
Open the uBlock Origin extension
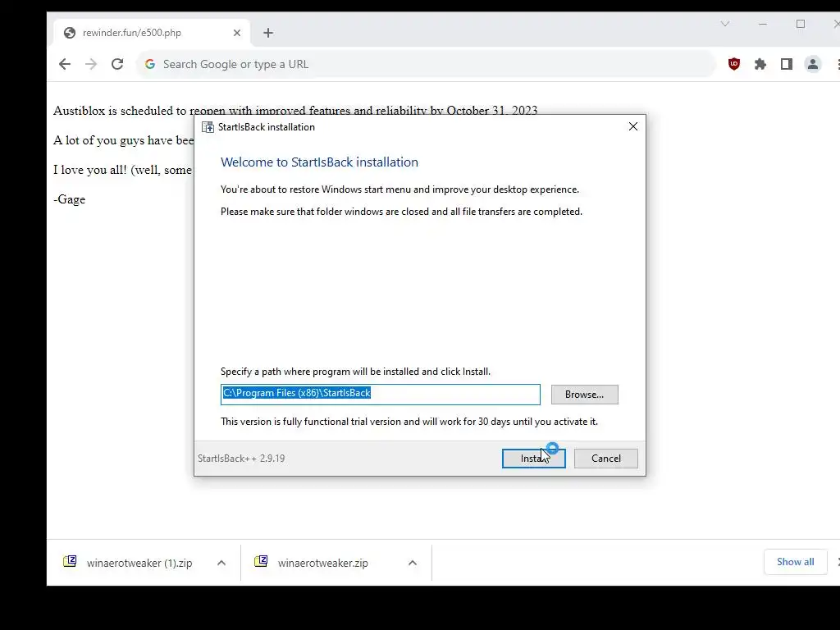pos(734,64)
